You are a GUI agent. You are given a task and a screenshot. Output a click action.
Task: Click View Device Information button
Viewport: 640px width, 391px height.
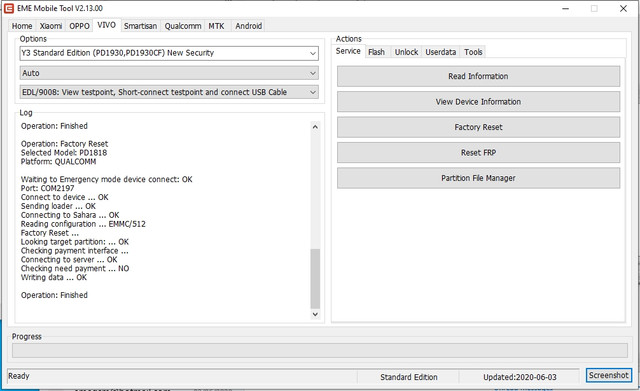478,102
